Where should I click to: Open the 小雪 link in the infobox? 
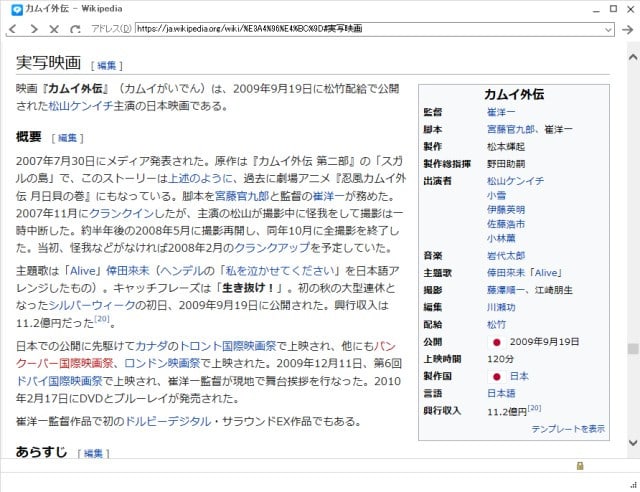point(496,195)
